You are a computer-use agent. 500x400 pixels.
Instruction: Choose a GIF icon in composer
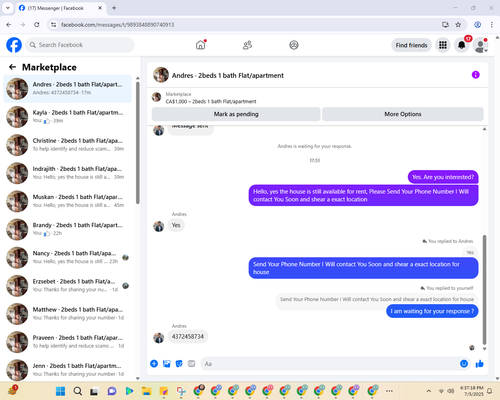click(x=191, y=364)
